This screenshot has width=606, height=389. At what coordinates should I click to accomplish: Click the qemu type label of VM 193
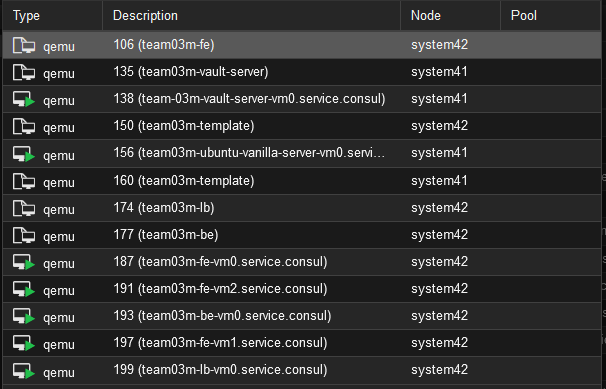(x=59, y=318)
